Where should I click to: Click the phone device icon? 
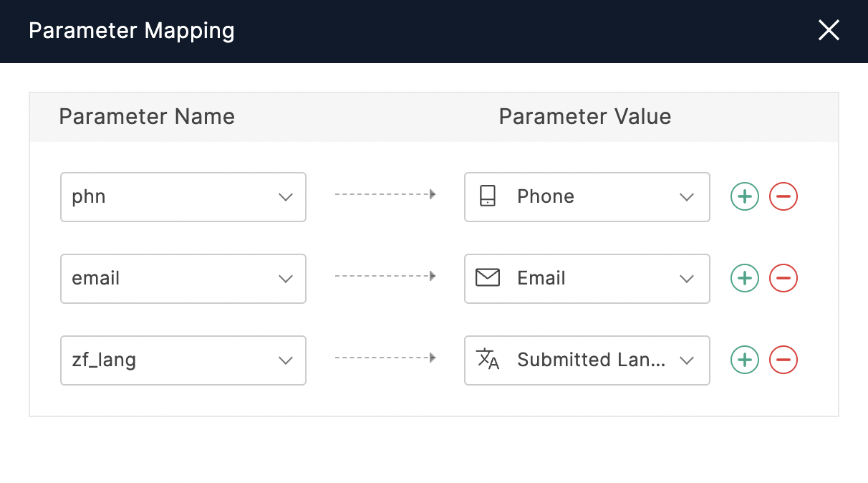[488, 196]
